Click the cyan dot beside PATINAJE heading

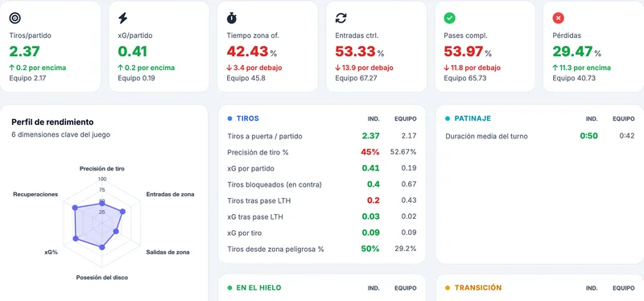[448, 118]
